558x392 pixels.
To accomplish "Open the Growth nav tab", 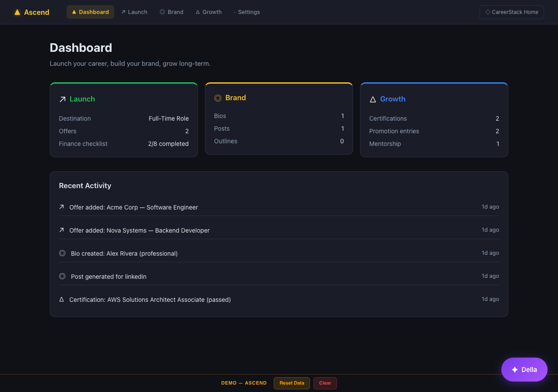I will 208,12.
